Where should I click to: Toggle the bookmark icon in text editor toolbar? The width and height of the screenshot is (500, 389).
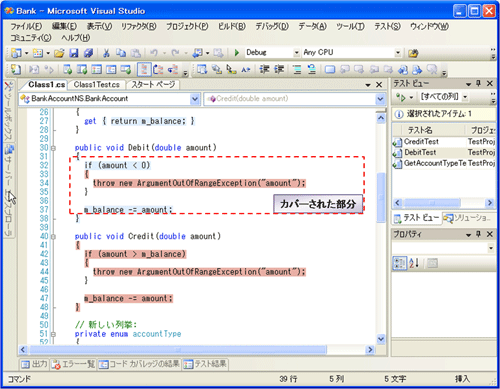pos(330,70)
